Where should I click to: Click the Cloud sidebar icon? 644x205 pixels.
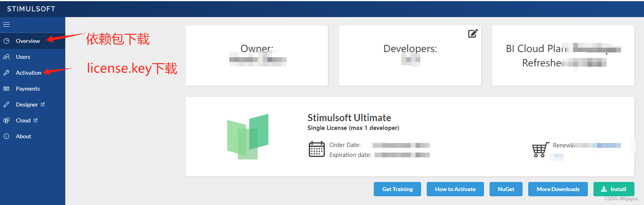click(6, 120)
